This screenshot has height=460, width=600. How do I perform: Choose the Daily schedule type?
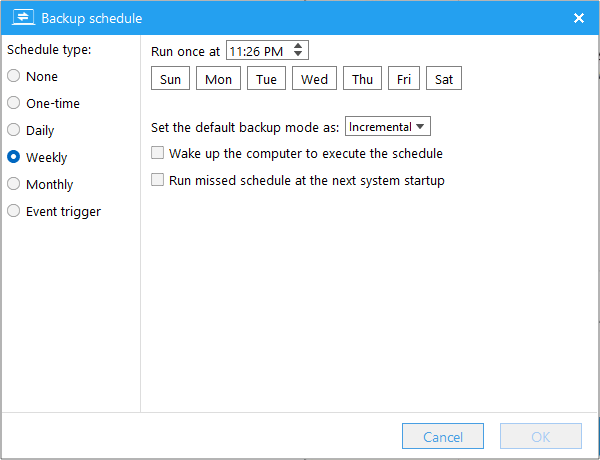click(x=14, y=130)
